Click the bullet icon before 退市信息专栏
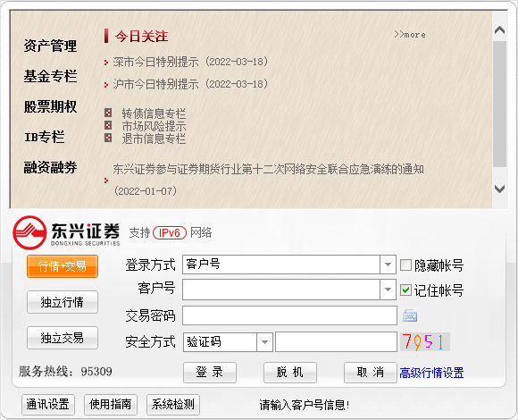 tap(108, 138)
